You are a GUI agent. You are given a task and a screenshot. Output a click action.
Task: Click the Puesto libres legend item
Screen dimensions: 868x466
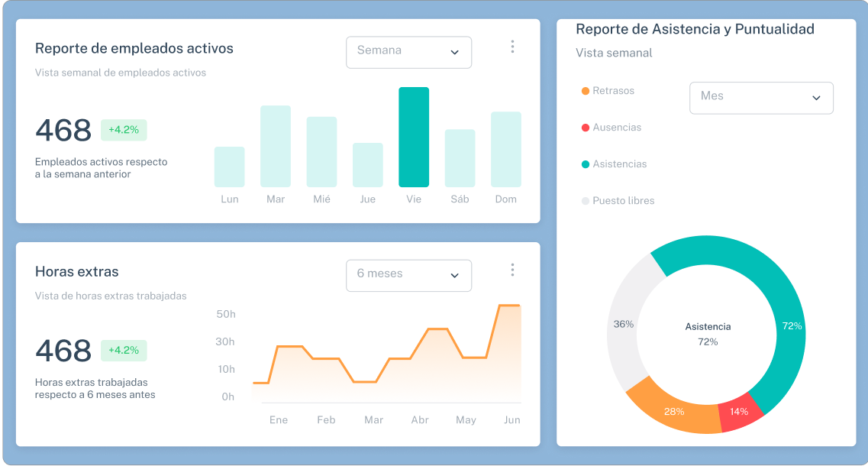tap(618, 201)
